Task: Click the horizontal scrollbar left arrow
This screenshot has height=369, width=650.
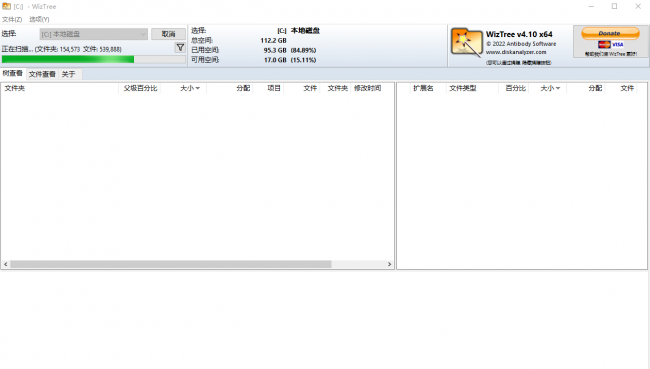Action: tap(5, 264)
